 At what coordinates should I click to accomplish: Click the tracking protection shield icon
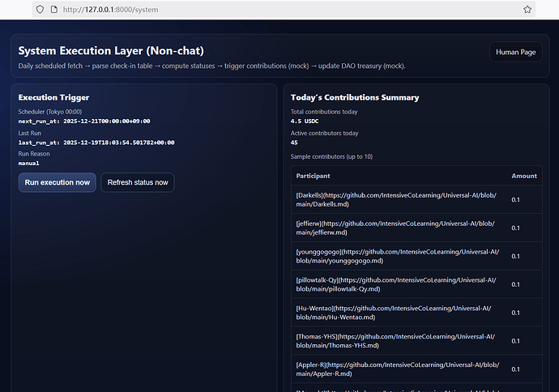point(39,9)
